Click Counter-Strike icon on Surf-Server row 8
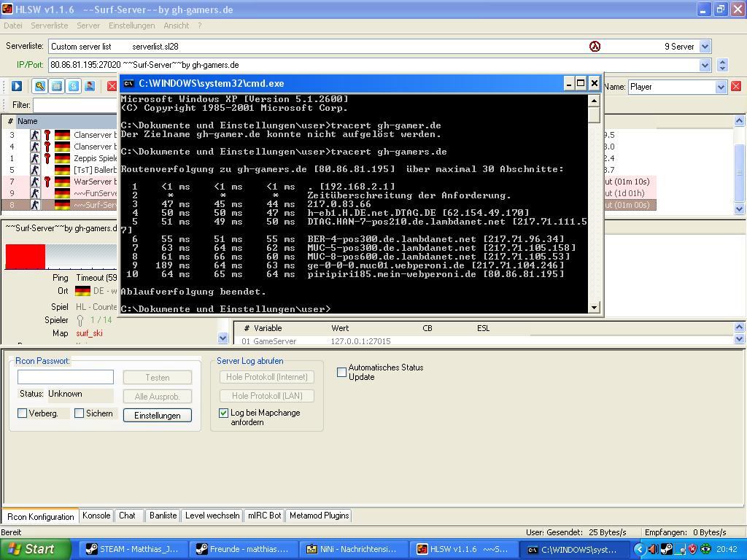Viewport: 747px width, 560px height. click(x=35, y=205)
